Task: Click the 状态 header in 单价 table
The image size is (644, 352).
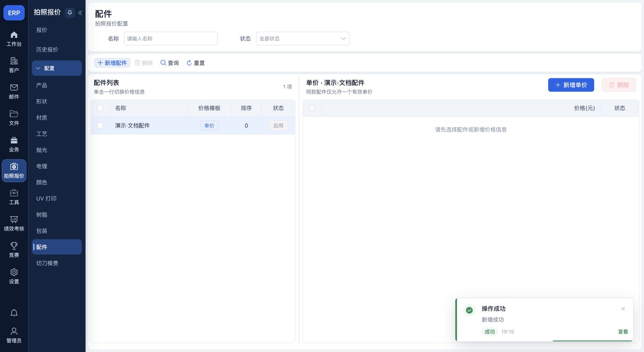Action: pyautogui.click(x=620, y=108)
